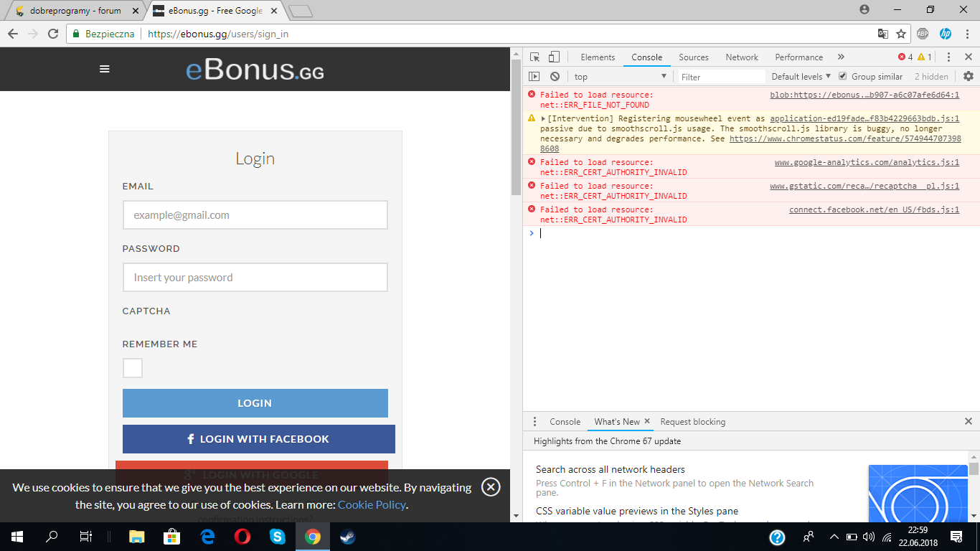Click the 2 hidden messages label
The height and width of the screenshot is (551, 980).
pos(931,77)
